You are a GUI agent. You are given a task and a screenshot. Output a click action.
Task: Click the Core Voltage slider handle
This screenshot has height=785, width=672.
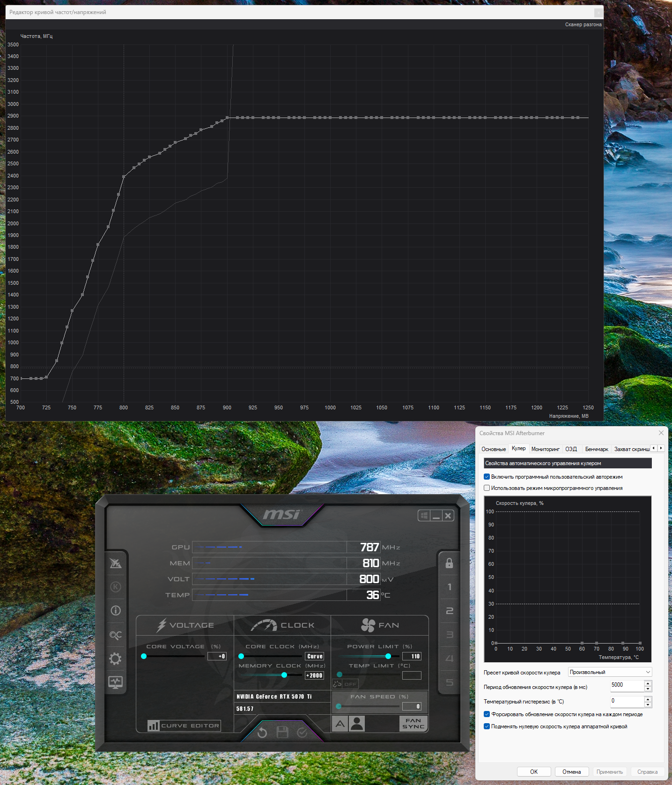(x=144, y=656)
